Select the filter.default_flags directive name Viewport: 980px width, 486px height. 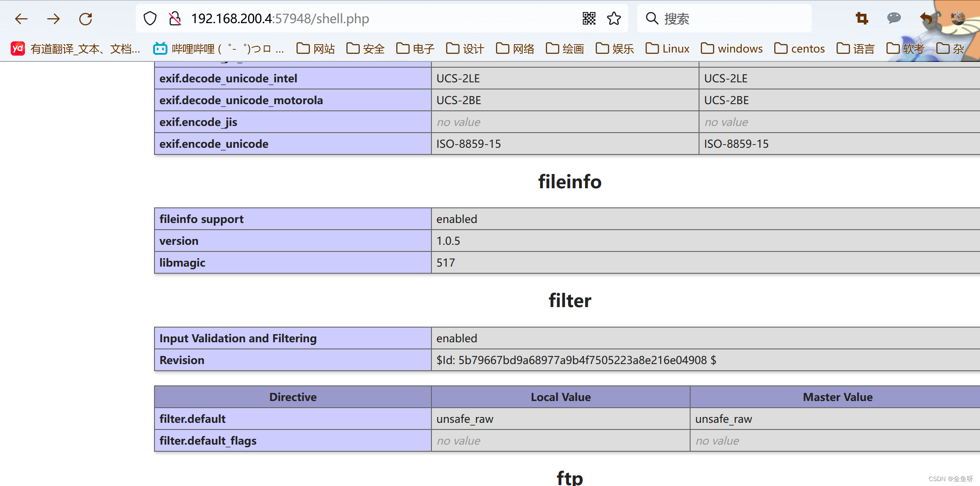pyautogui.click(x=208, y=441)
